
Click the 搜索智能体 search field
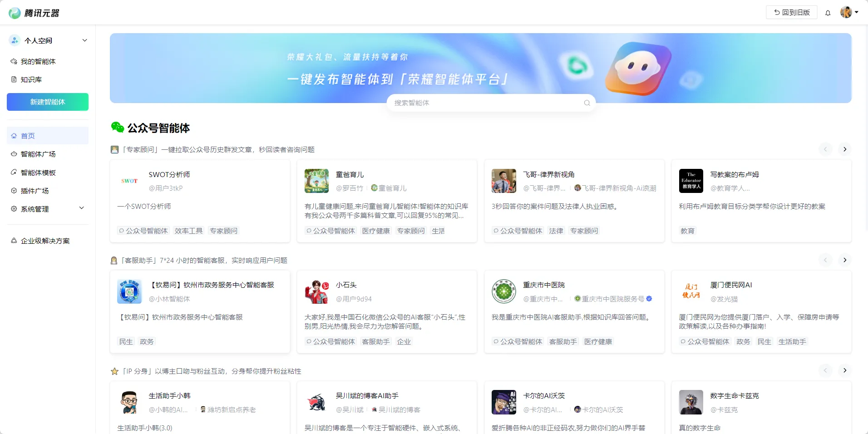[486, 103]
